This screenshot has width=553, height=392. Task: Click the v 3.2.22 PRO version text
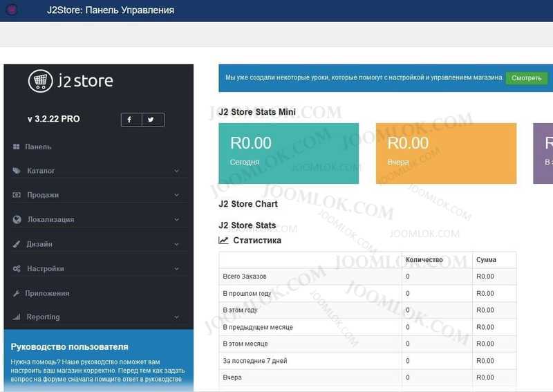[x=54, y=119]
